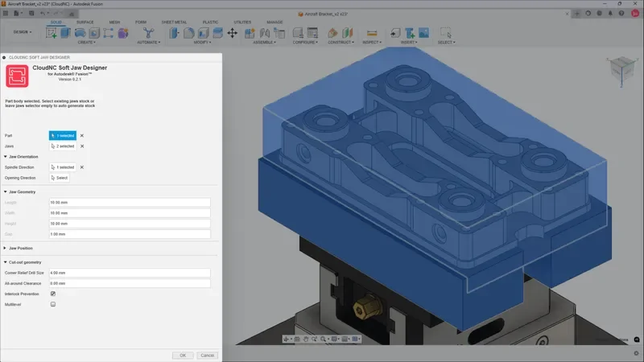Switch to the Sheet Metal tab
644x362 pixels.
pyautogui.click(x=174, y=23)
